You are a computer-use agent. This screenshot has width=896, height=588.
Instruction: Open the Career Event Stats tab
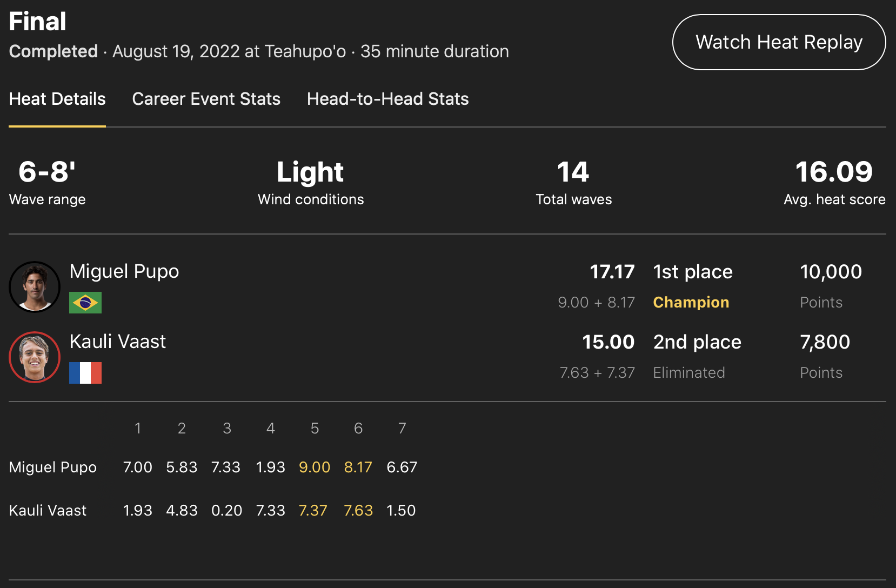click(206, 99)
